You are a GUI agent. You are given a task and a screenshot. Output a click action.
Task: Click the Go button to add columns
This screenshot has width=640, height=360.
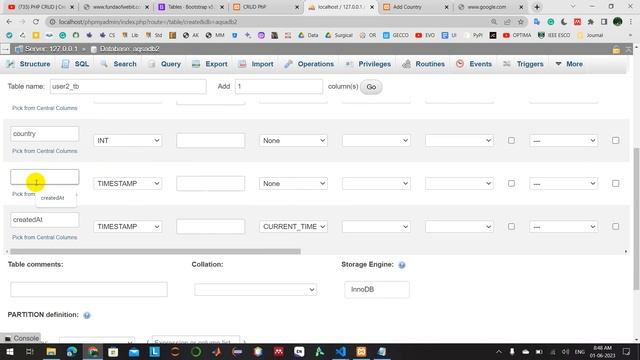(371, 87)
